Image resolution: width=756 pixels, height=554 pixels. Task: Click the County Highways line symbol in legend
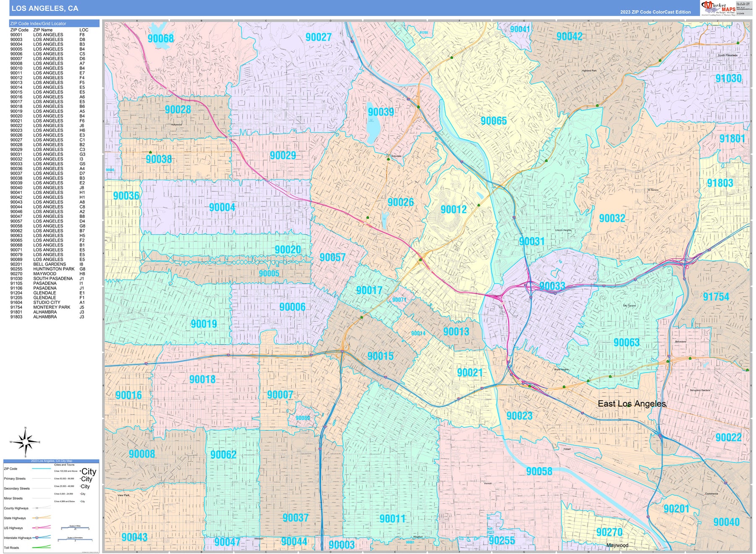[37, 508]
